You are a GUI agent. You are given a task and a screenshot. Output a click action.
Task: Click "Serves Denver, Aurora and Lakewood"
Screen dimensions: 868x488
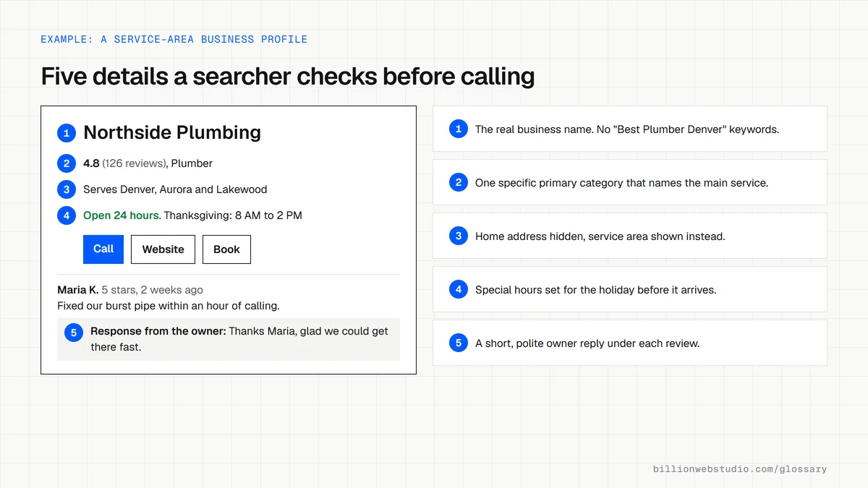[x=175, y=189]
